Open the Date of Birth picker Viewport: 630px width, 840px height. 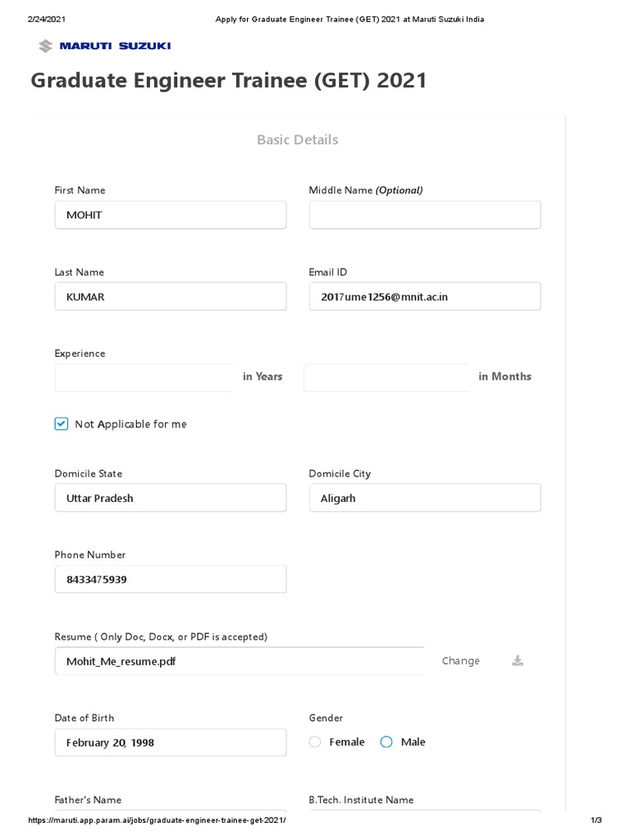(171, 742)
